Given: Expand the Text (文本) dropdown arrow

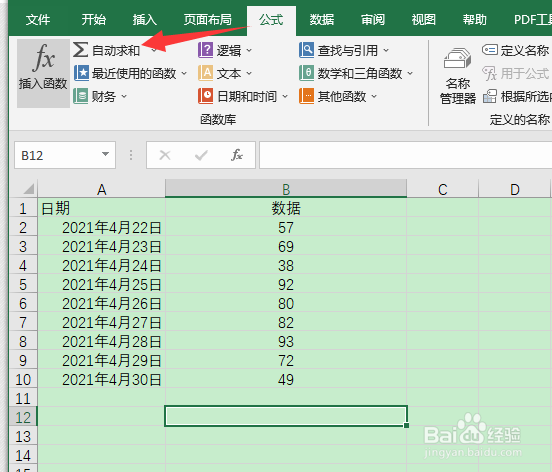Looking at the screenshot, I should coord(249,74).
